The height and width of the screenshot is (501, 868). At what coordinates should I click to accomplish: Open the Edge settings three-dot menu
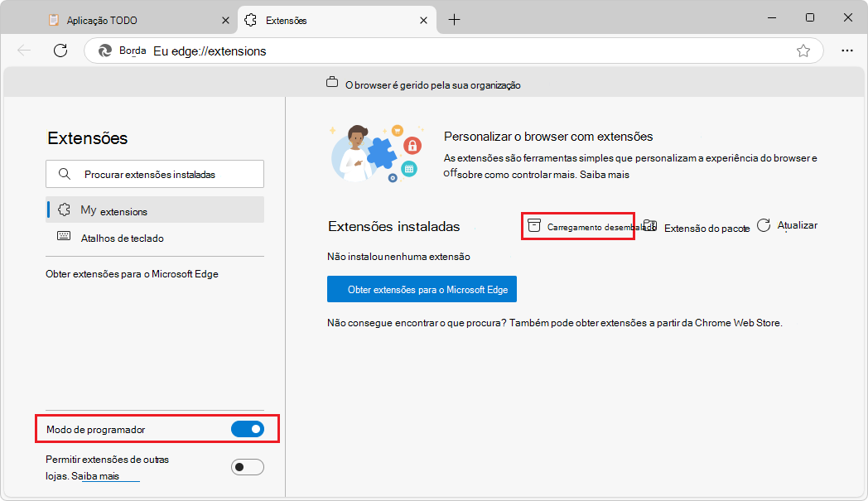click(847, 51)
